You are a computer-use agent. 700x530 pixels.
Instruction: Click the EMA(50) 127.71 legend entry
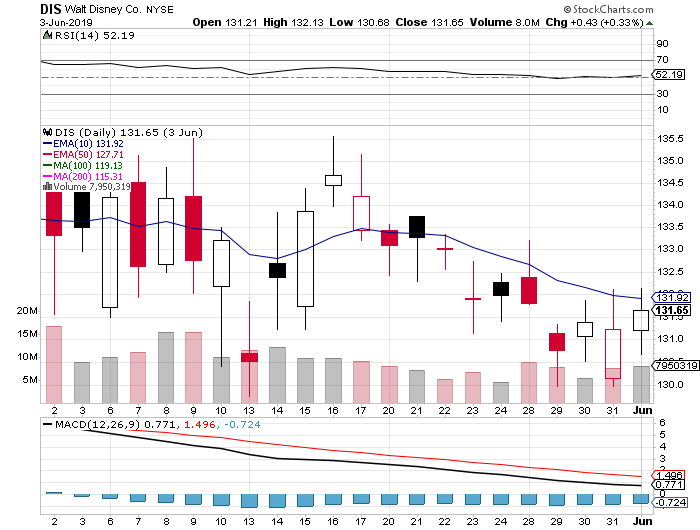click(x=83, y=154)
